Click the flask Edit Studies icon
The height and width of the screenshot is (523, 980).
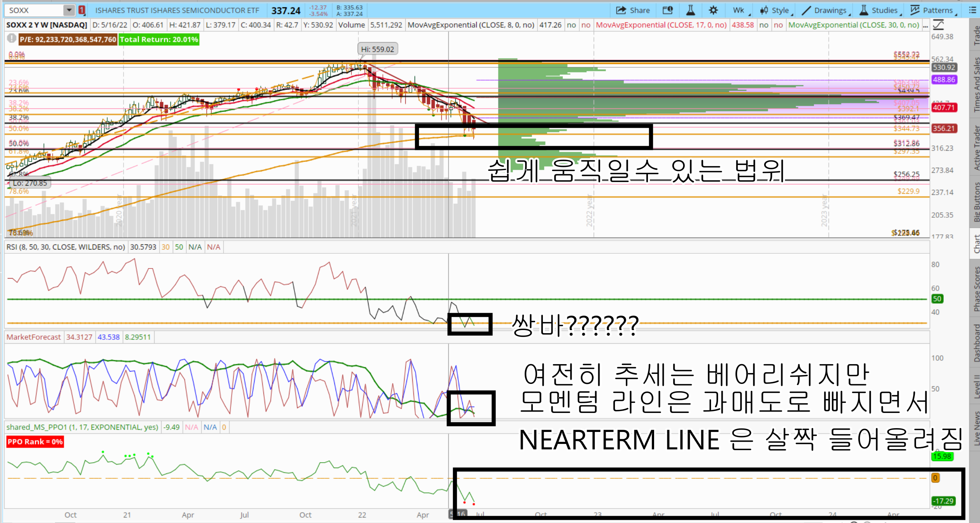690,10
